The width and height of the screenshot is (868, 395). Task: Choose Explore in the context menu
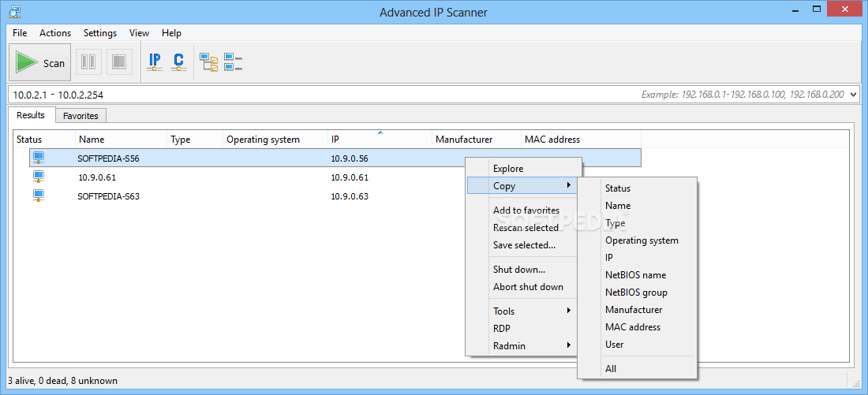522,169
